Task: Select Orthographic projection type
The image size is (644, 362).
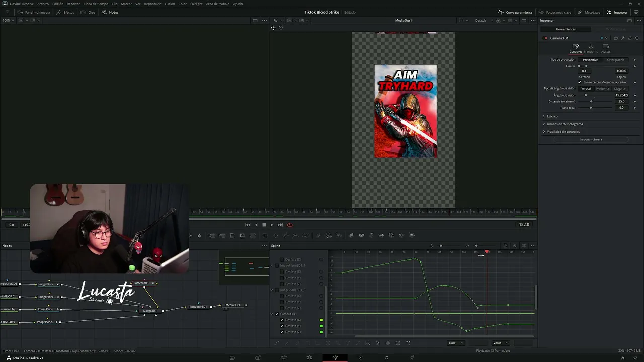Action: (x=615, y=60)
